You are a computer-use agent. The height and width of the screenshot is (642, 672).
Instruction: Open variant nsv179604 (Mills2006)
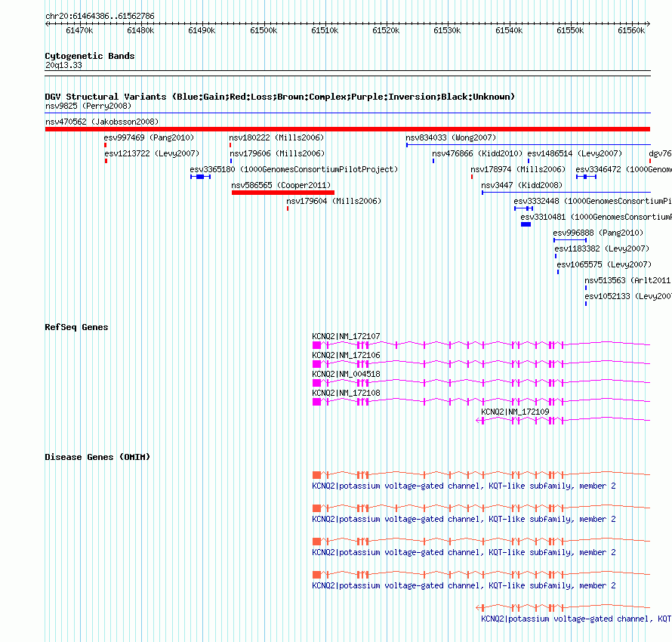[334, 201]
